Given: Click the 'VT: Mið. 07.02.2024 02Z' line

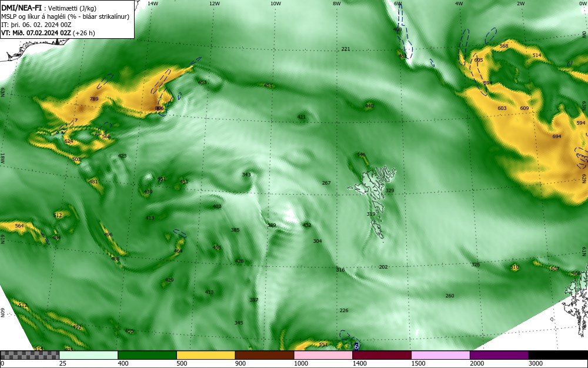Looking at the screenshot, I should point(36,33).
